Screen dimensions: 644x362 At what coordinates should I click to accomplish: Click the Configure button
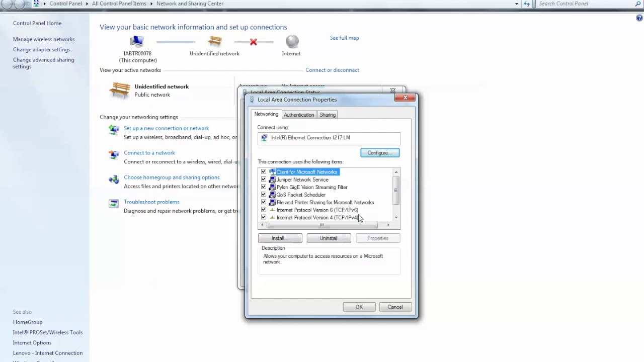point(380,153)
